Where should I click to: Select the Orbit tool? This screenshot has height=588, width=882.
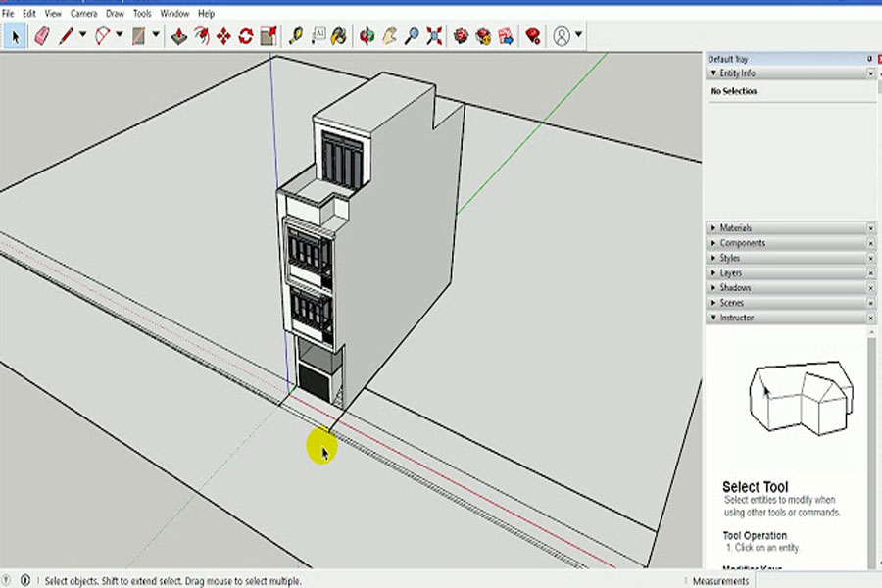coord(367,36)
